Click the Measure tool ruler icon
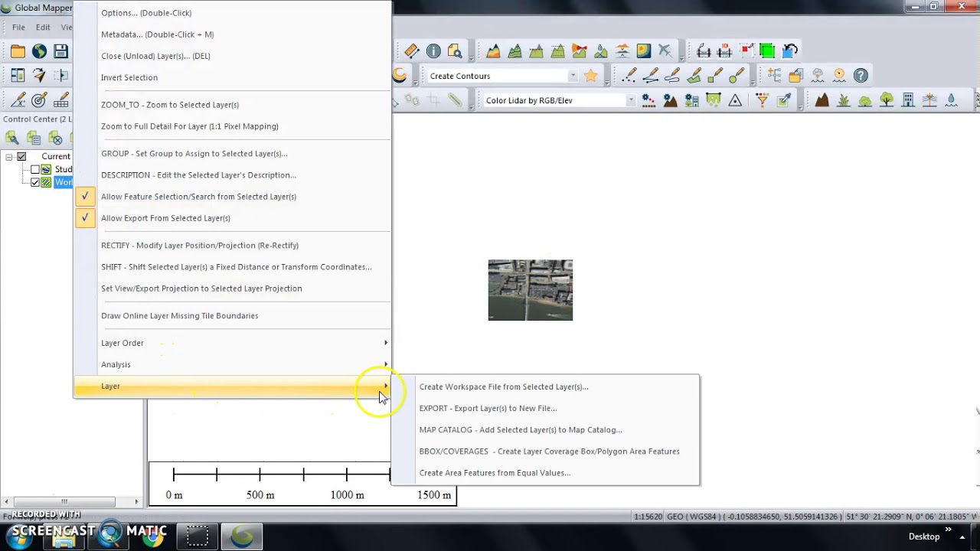Screen dimensions: 980x551 [x=412, y=51]
